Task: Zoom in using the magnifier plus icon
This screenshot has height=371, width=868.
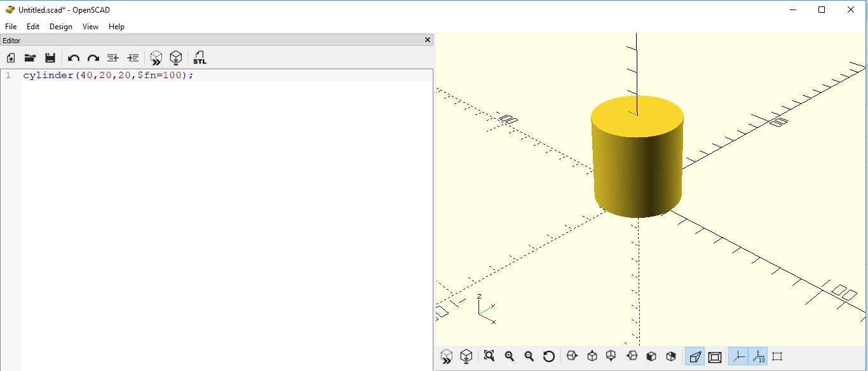Action: coord(509,356)
